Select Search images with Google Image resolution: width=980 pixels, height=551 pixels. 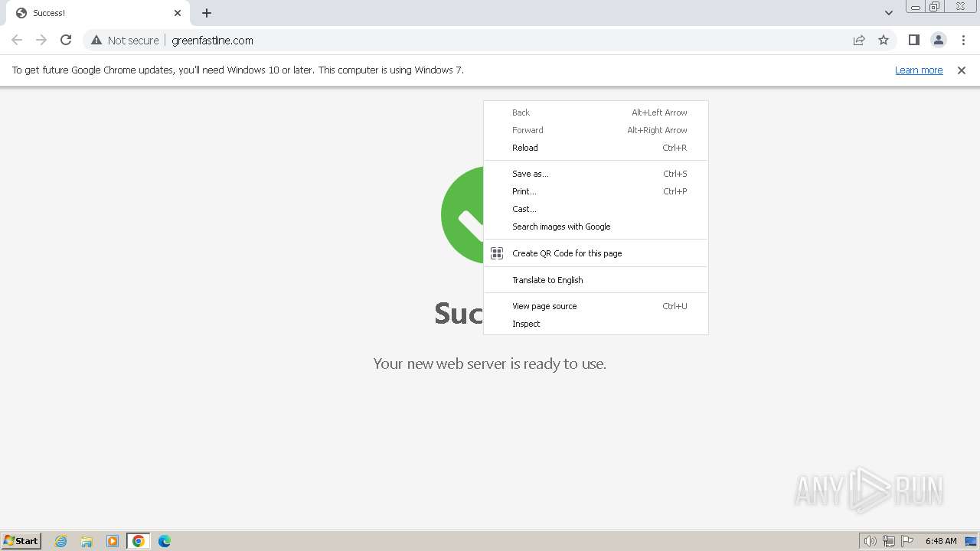pyautogui.click(x=596, y=227)
